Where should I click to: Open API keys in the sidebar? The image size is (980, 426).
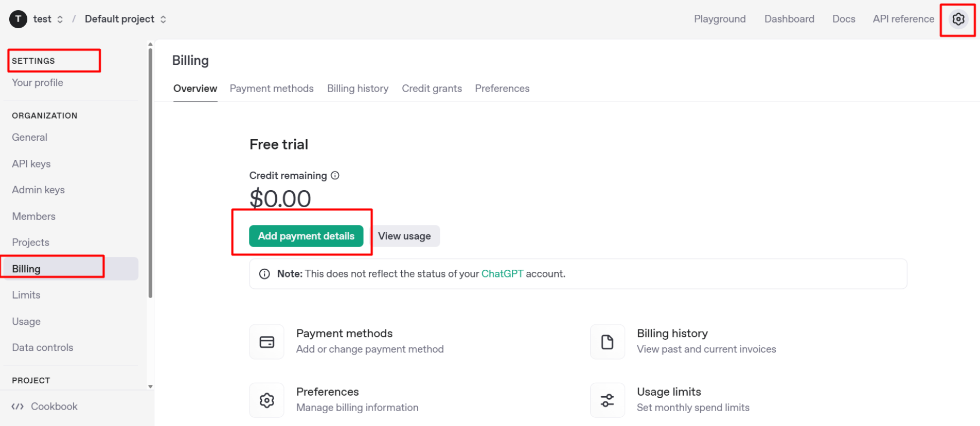coord(31,164)
